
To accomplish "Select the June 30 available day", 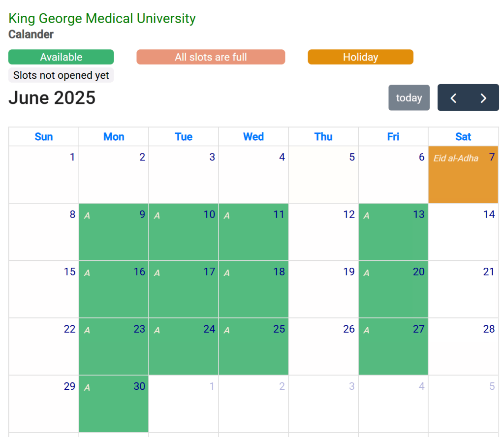I will 114,404.
